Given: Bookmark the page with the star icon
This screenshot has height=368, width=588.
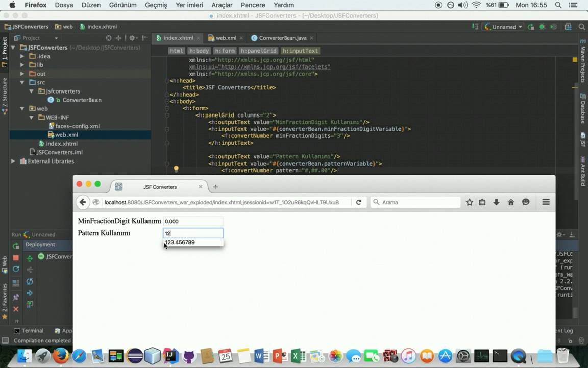Looking at the screenshot, I should [x=469, y=202].
